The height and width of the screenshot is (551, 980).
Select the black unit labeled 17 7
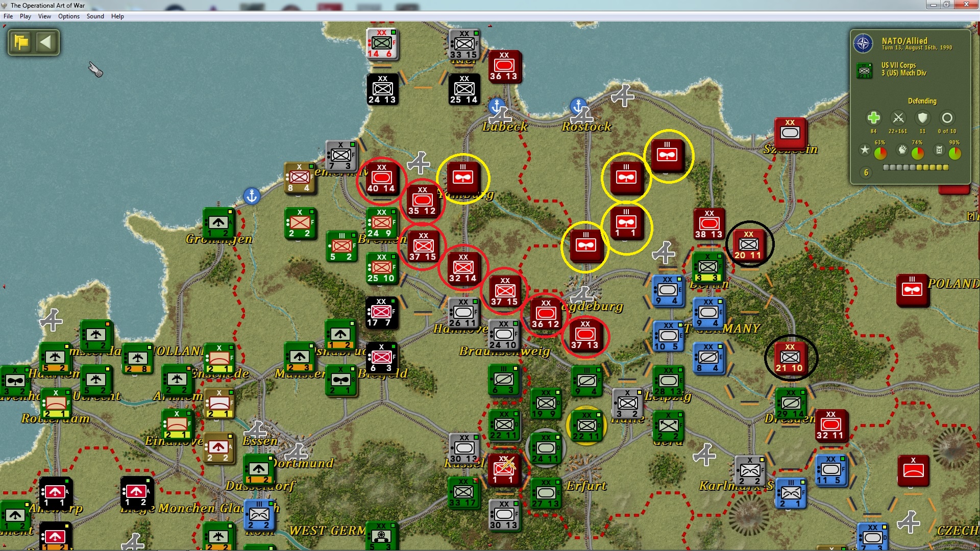click(381, 312)
